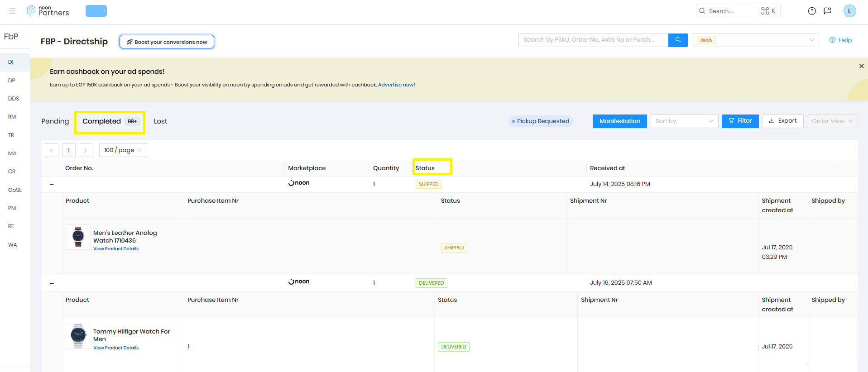Open the help question mark icon
The height and width of the screenshot is (372, 868).
tap(812, 11)
